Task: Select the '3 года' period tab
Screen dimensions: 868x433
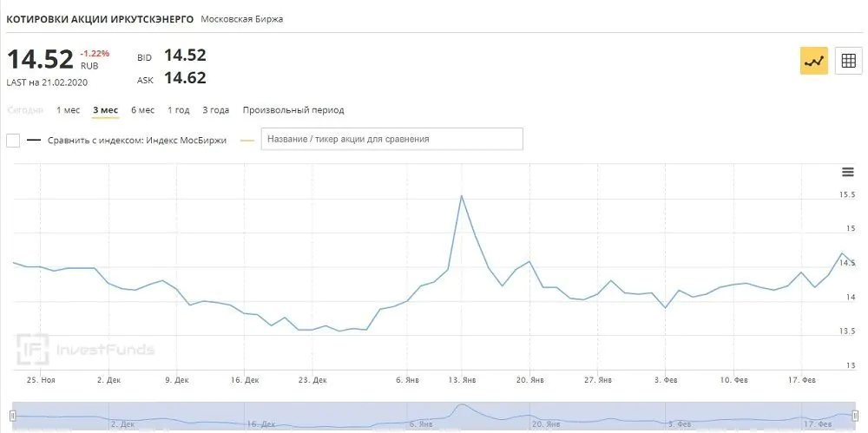Action: (x=216, y=110)
